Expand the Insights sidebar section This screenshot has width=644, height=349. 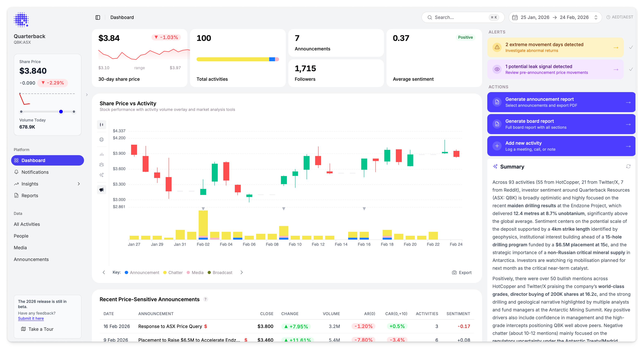79,184
